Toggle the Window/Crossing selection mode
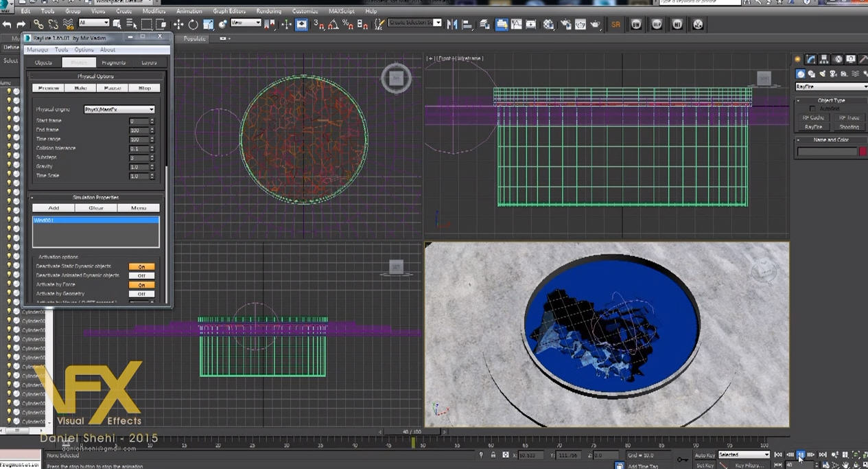Image resolution: width=868 pixels, height=469 pixels. (162, 25)
